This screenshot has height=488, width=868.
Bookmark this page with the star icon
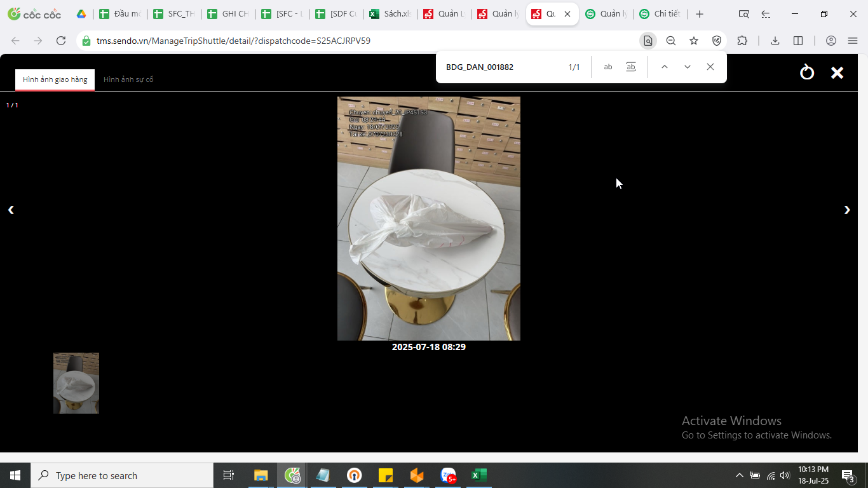pos(694,41)
